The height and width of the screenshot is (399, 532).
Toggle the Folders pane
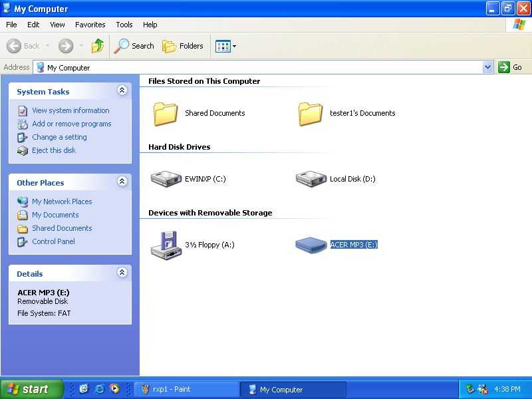tap(183, 46)
